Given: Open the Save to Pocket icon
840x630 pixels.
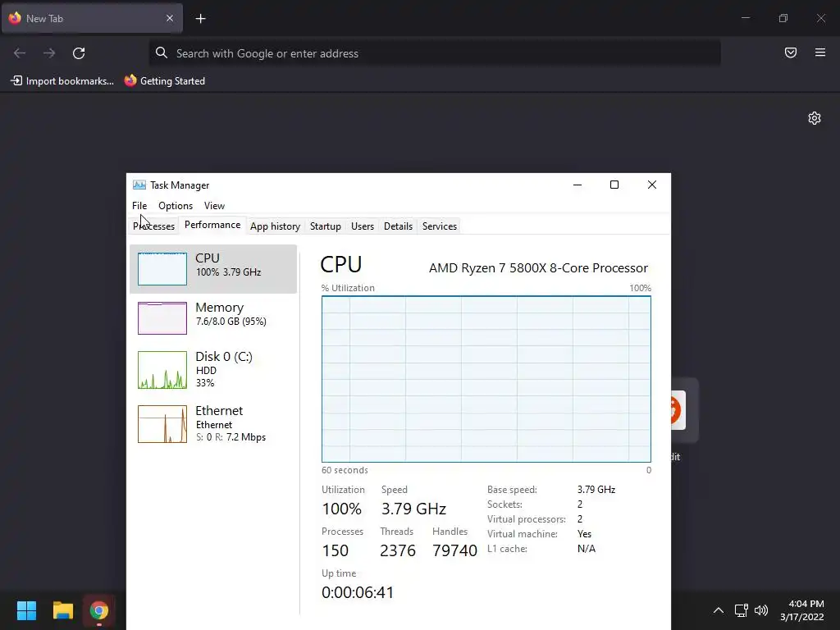Looking at the screenshot, I should tap(790, 52).
